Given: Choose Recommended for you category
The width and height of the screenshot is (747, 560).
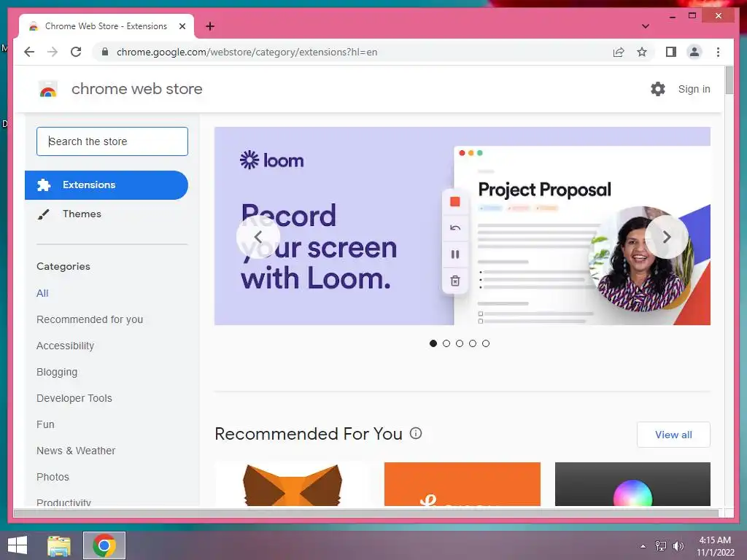Looking at the screenshot, I should pyautogui.click(x=90, y=319).
